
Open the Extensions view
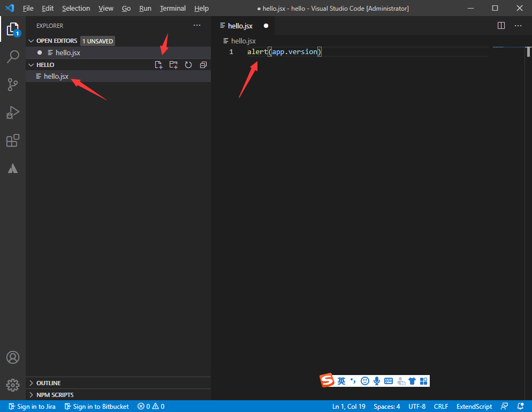13,140
